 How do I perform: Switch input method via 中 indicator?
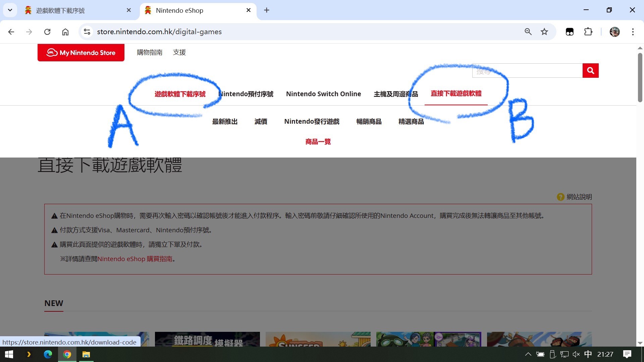(x=588, y=354)
